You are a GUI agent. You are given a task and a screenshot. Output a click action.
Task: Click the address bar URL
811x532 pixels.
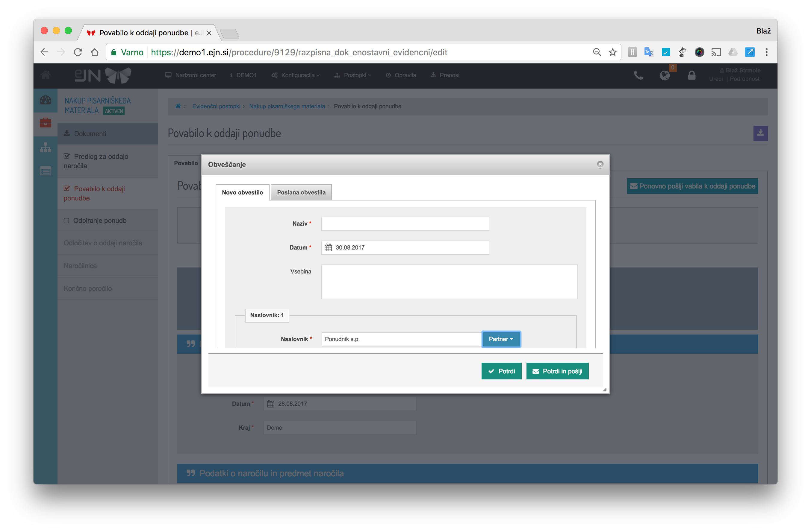tap(299, 52)
